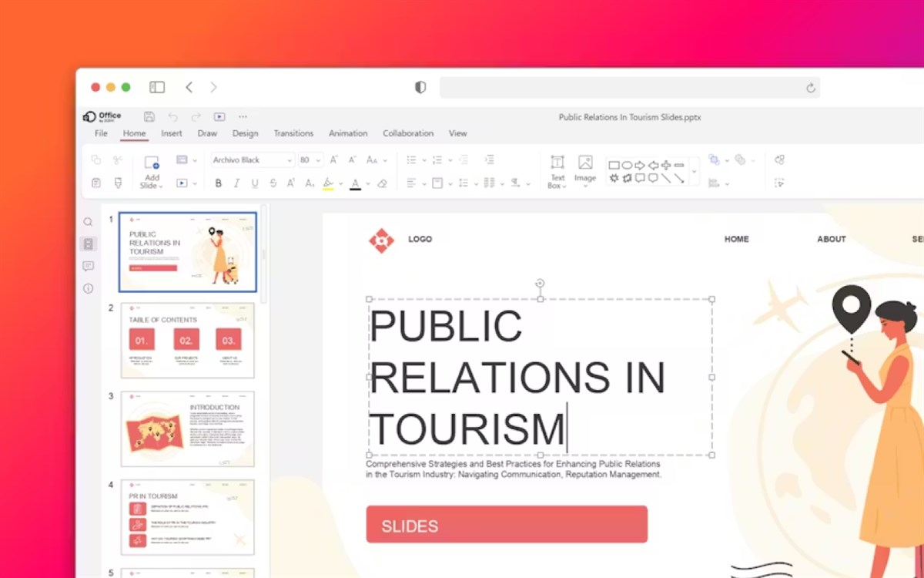Image resolution: width=924 pixels, height=578 pixels.
Task: Decrease the paragraph indent
Action: (464, 160)
